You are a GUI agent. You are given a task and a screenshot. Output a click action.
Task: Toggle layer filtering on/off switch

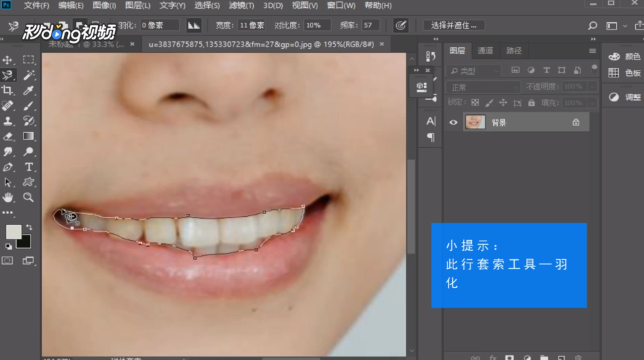point(594,68)
